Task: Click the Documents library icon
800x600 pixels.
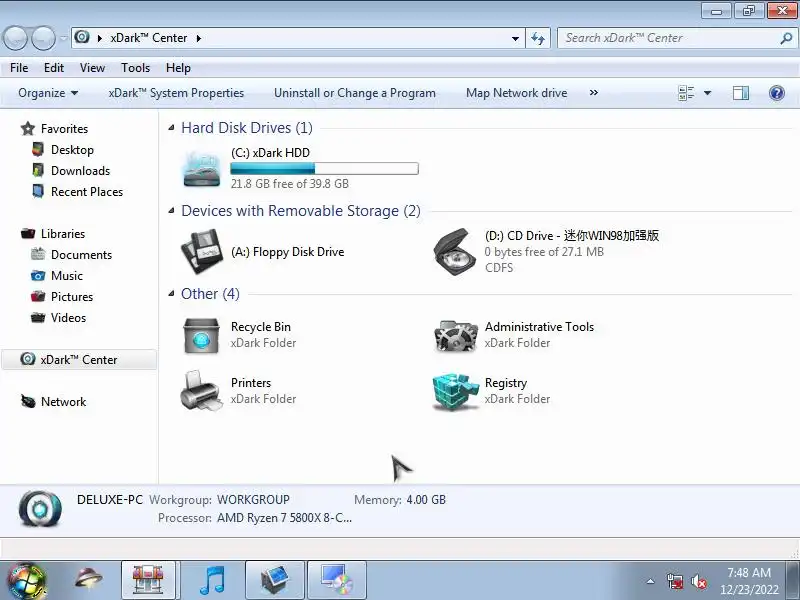Action: click(38, 254)
